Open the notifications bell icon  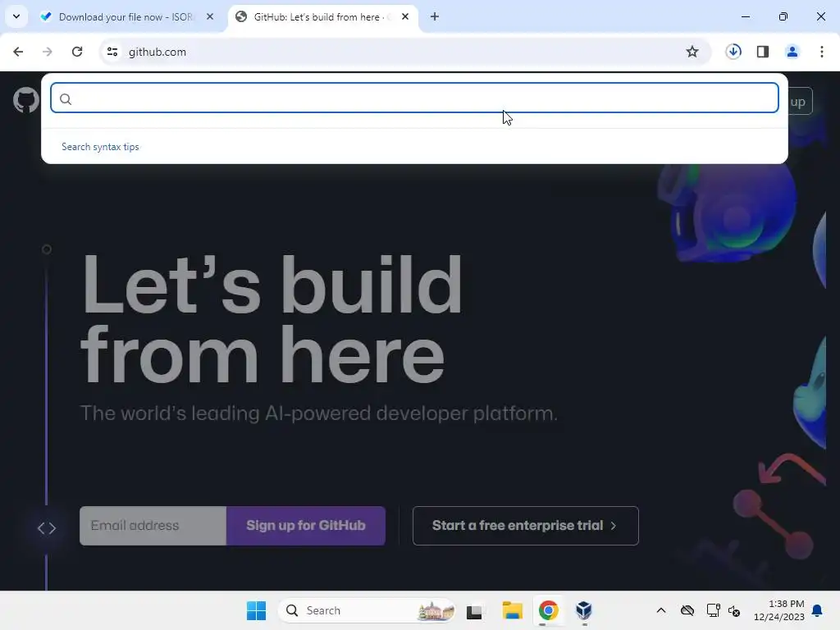click(x=818, y=610)
